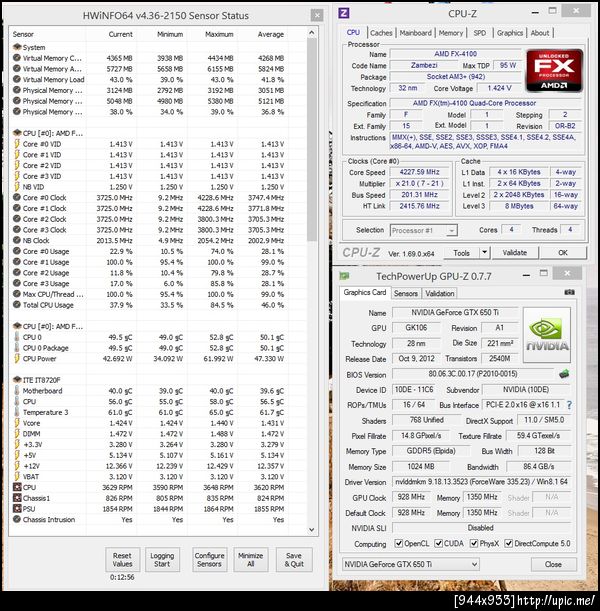The width and height of the screenshot is (600, 611).
Task: Click the Chassis1 fan icon
Action: coord(17,498)
